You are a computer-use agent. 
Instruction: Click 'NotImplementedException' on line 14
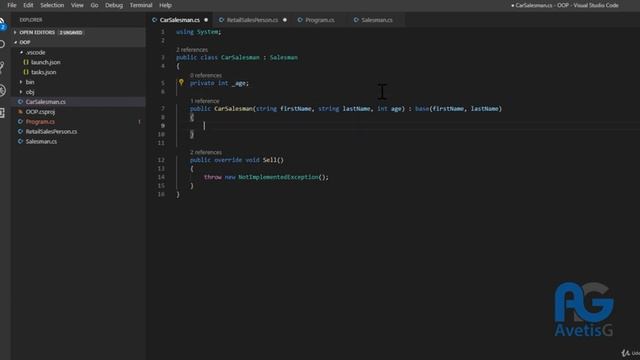(278, 177)
